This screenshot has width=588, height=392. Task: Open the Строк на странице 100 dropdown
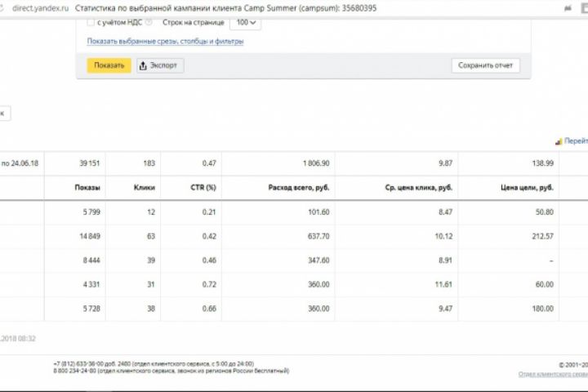246,23
